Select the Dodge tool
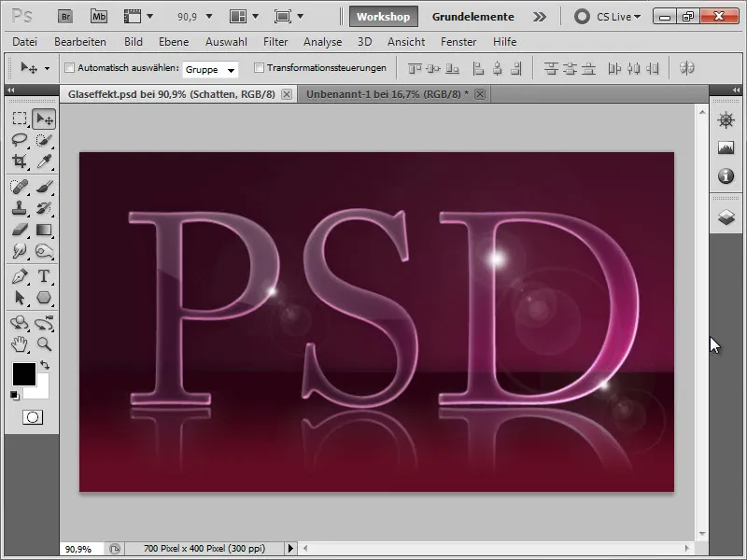This screenshot has width=747, height=560. 44,251
